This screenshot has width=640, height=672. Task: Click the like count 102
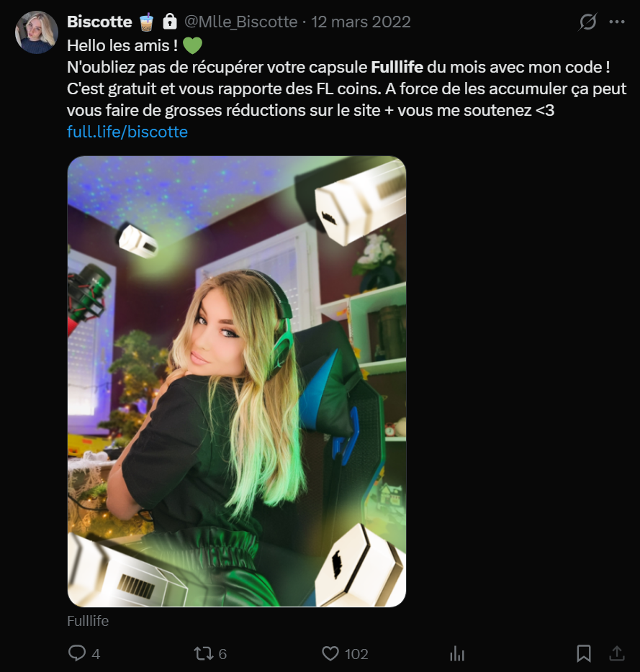point(356,653)
